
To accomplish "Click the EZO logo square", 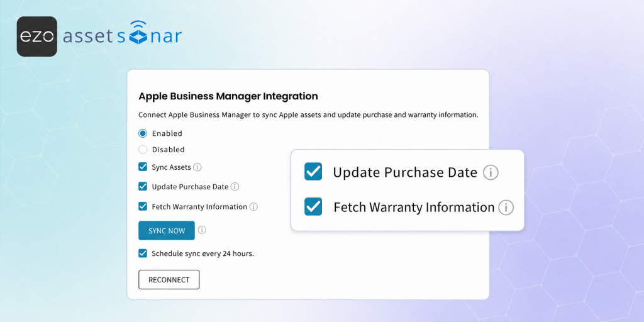I will pos(37,36).
